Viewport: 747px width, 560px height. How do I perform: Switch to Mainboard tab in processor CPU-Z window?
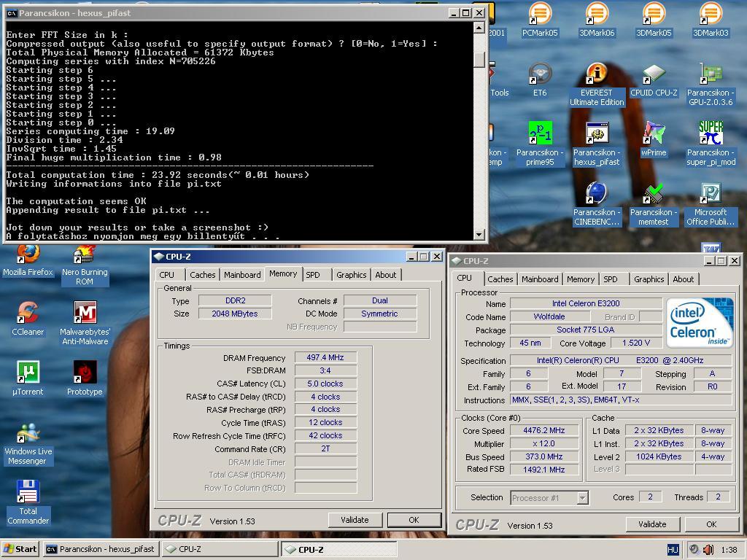[540, 279]
